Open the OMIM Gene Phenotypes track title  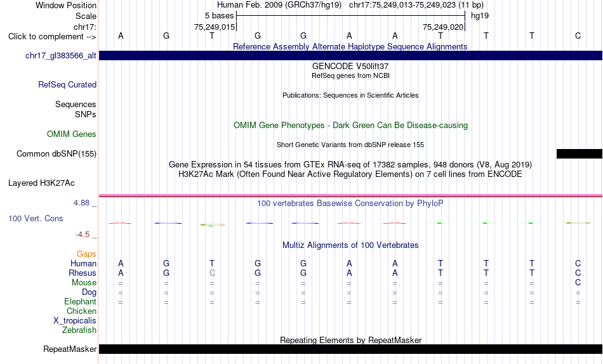coord(350,126)
